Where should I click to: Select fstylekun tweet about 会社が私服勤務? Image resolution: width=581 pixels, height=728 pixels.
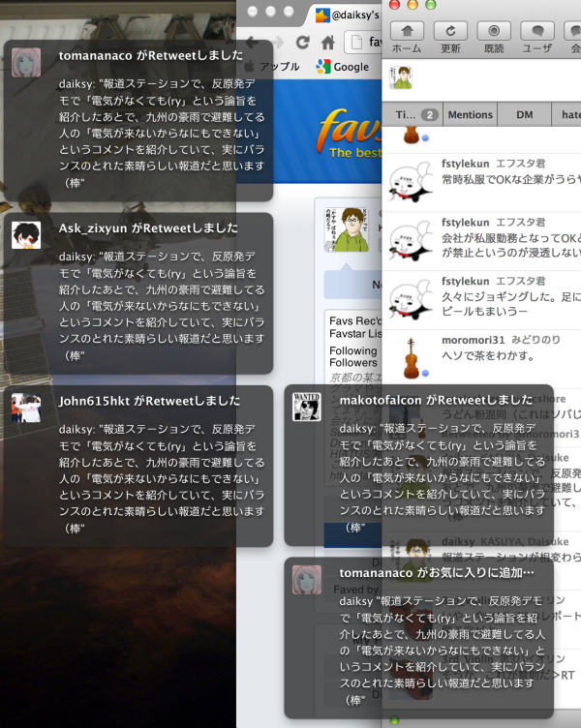click(481, 242)
